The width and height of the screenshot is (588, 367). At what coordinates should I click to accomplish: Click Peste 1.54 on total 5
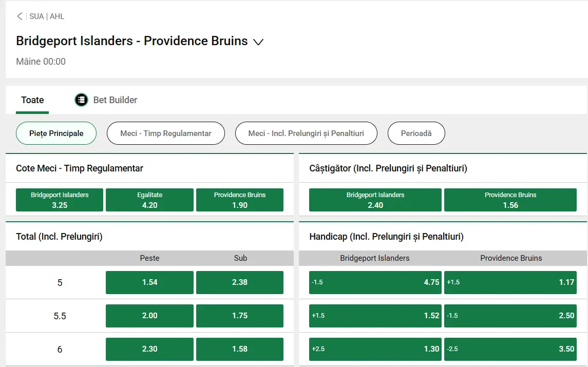pyautogui.click(x=149, y=282)
